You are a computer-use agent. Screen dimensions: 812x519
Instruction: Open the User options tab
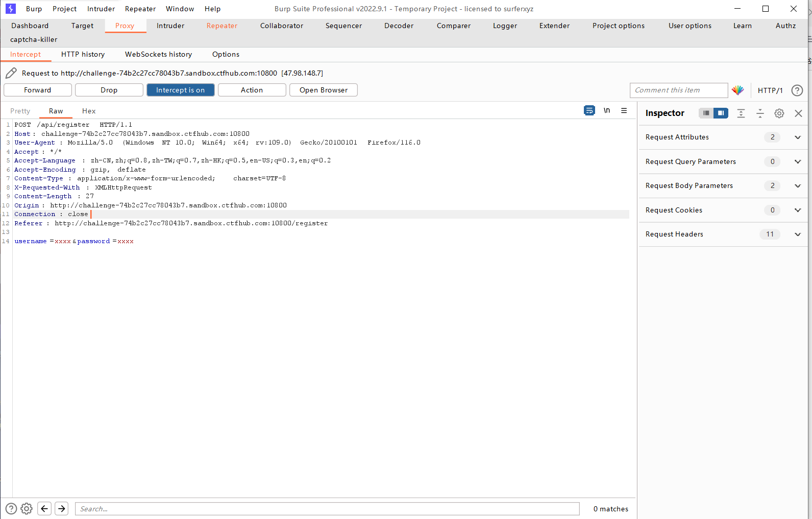pos(690,26)
